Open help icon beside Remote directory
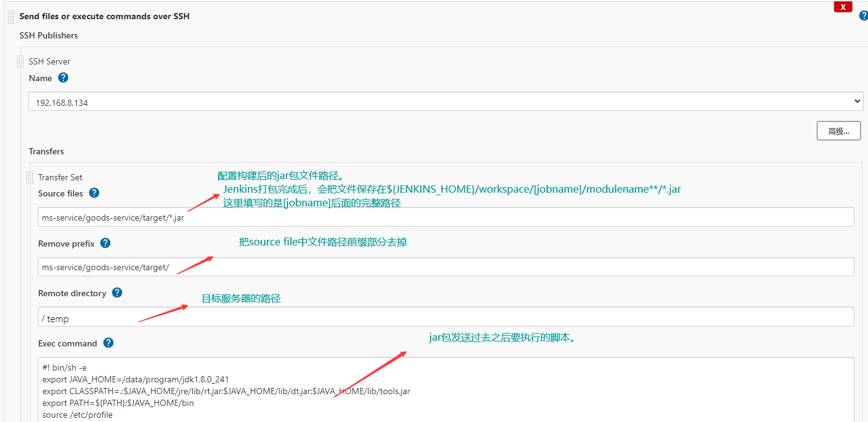 pos(117,292)
